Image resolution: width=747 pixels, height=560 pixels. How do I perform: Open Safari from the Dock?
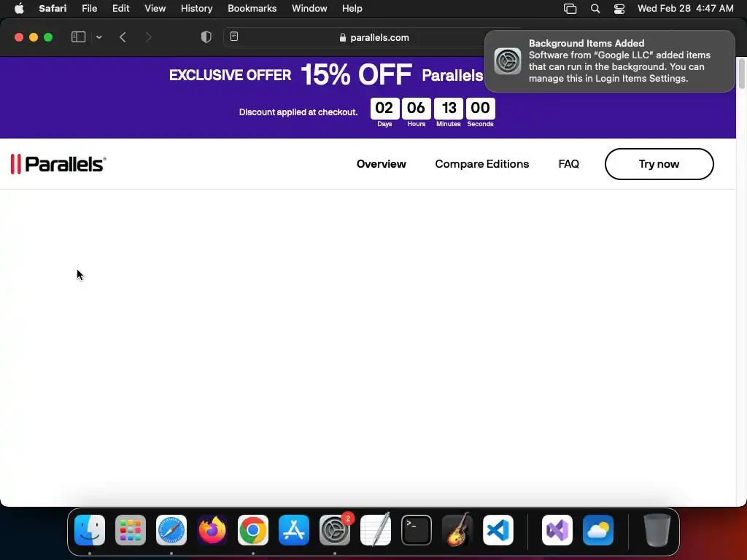point(171,529)
